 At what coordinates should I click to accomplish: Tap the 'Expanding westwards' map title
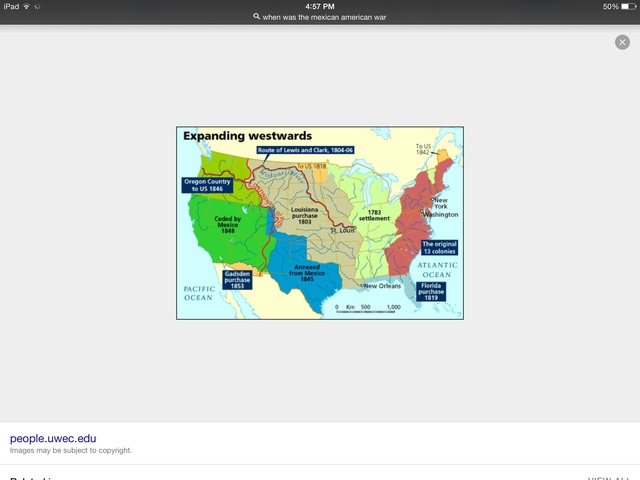247,136
